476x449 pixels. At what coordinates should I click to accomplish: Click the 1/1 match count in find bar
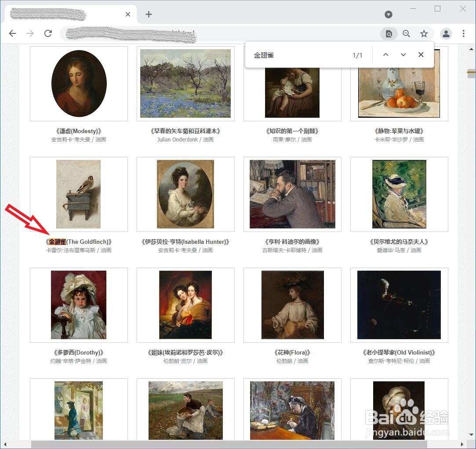(x=357, y=55)
